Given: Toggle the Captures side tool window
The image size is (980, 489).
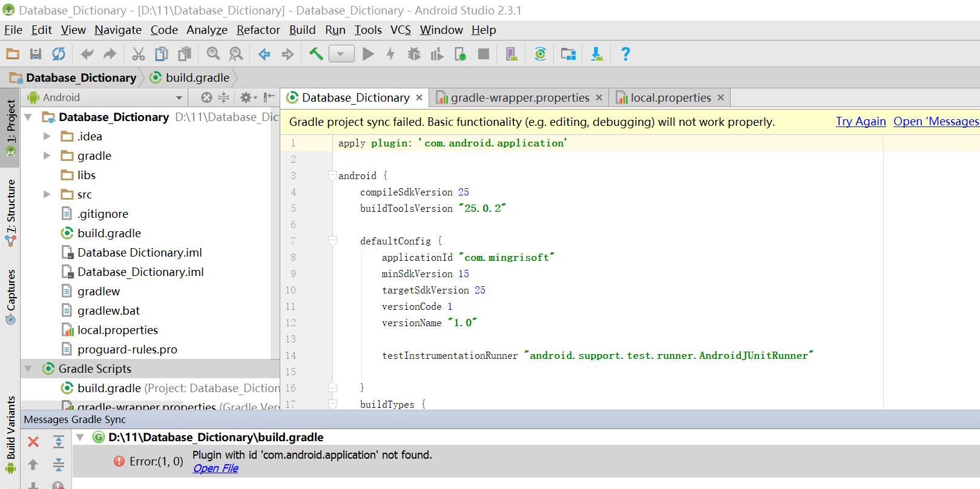Looking at the screenshot, I should [10, 296].
